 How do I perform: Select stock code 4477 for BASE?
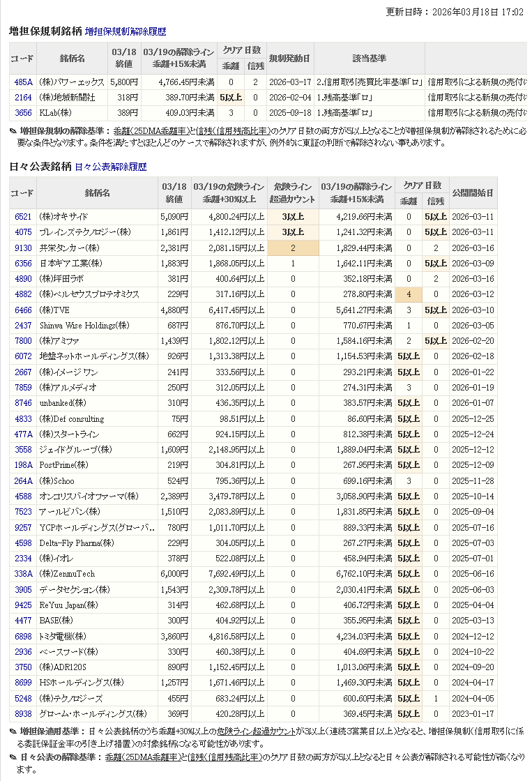click(x=23, y=621)
